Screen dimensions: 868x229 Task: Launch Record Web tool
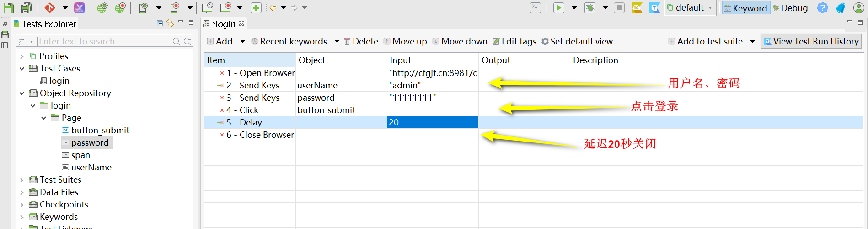pos(120,8)
